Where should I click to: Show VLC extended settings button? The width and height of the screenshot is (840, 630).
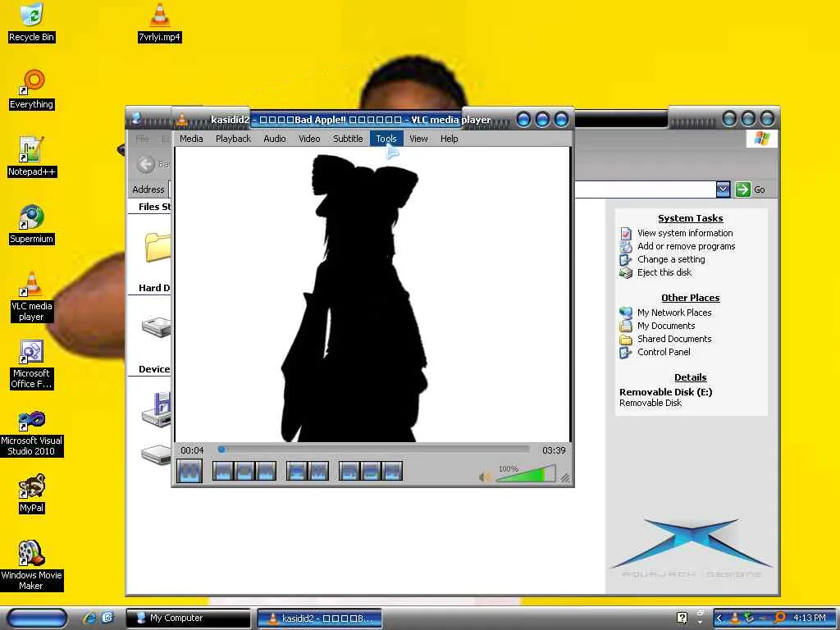318,472
